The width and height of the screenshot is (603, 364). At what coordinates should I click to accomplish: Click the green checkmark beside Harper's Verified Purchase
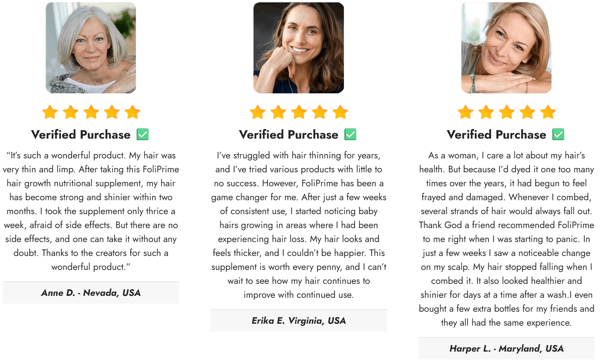558,134
